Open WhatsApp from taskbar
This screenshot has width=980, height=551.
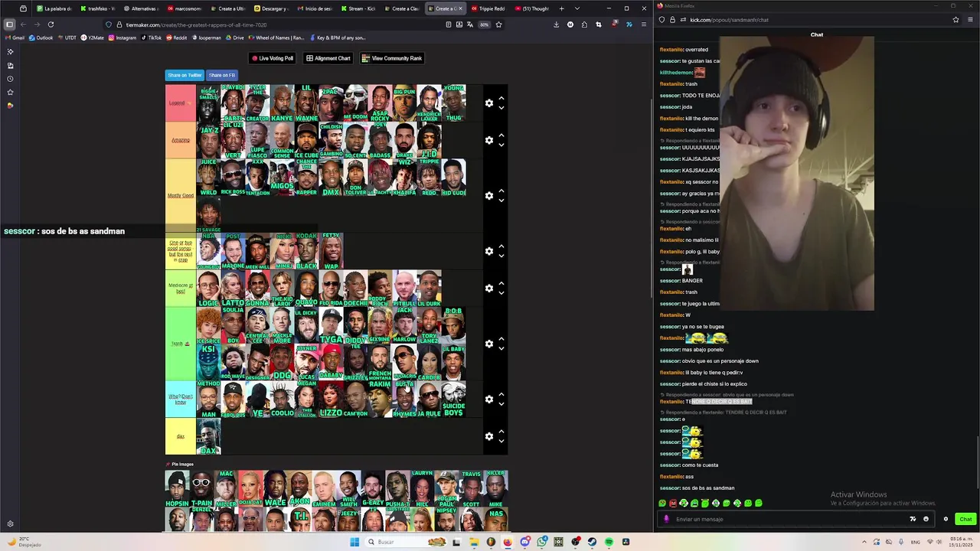pyautogui.click(x=541, y=542)
